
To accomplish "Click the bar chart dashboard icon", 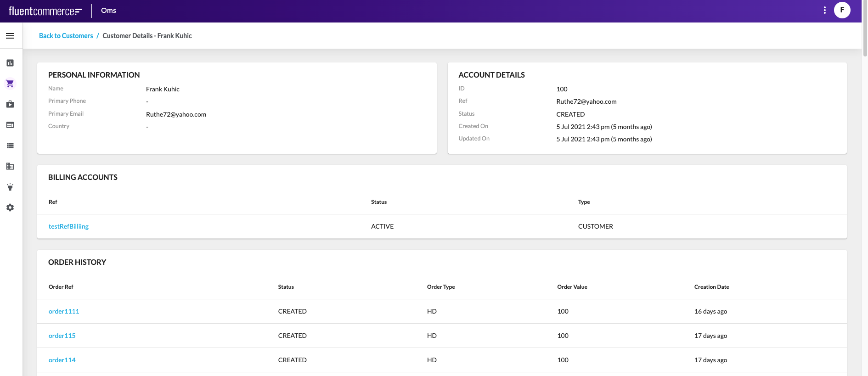I will tap(10, 63).
